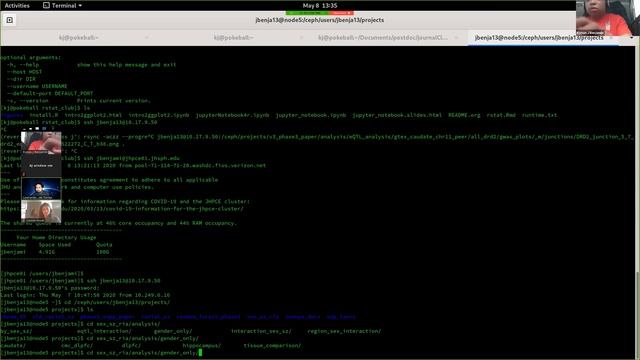Click the 'Quota' column header

point(104,245)
